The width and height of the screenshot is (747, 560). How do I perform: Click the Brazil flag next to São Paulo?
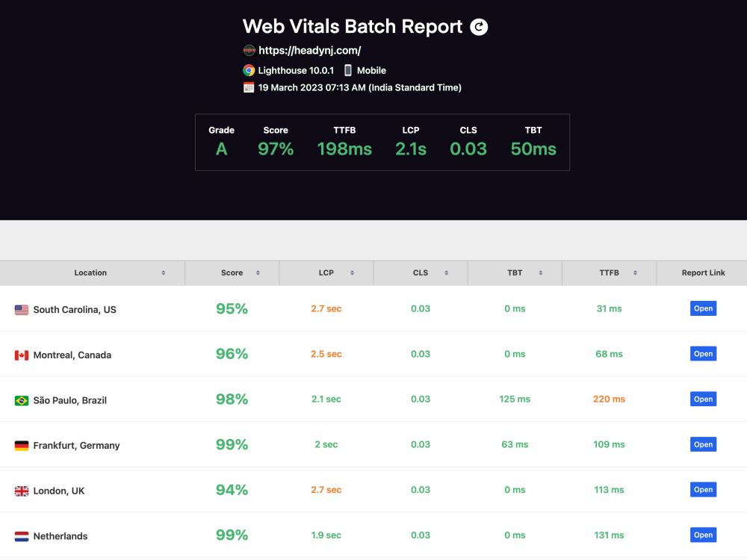(x=22, y=399)
